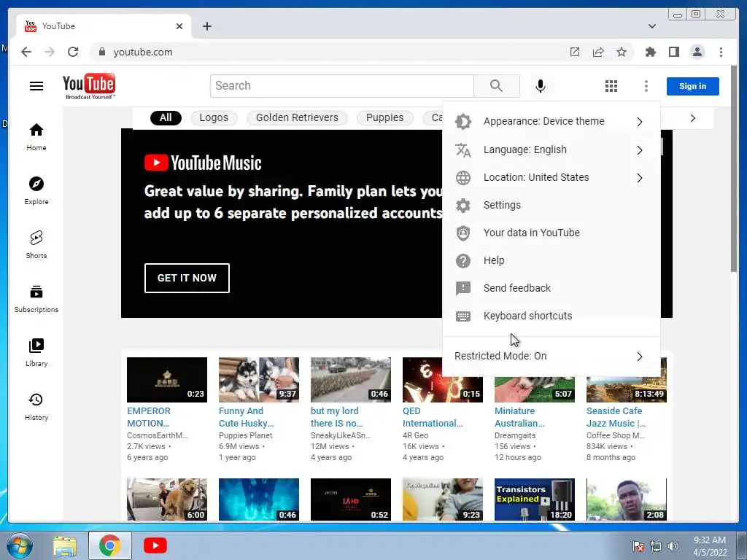Click the search magnifier button
The height and width of the screenshot is (560, 747).
click(496, 86)
